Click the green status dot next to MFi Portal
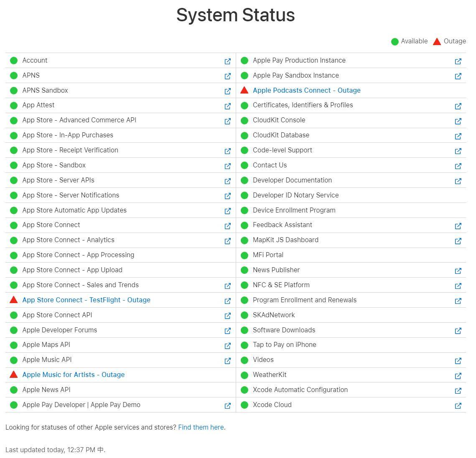 pyautogui.click(x=244, y=255)
